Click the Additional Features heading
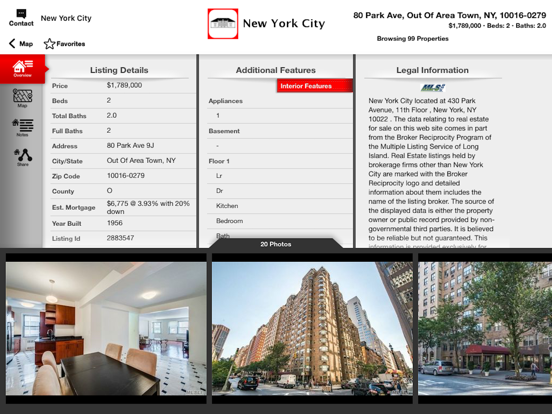 [x=276, y=70]
